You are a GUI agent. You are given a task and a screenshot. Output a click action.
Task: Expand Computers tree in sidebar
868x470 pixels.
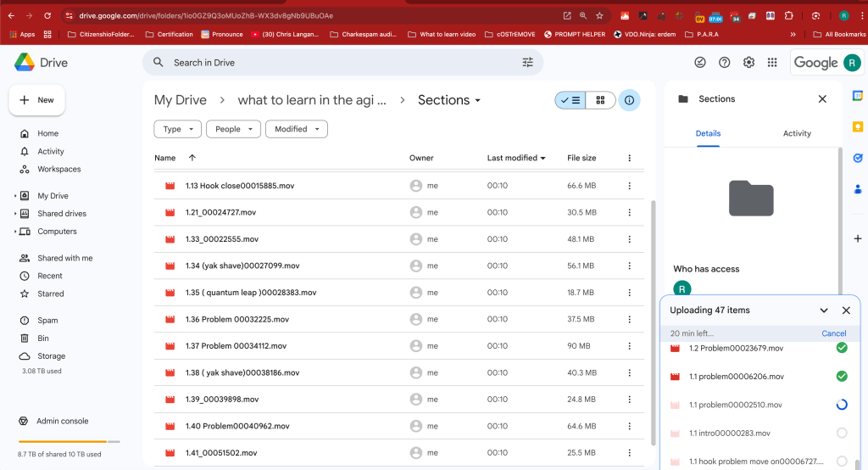pos(15,231)
